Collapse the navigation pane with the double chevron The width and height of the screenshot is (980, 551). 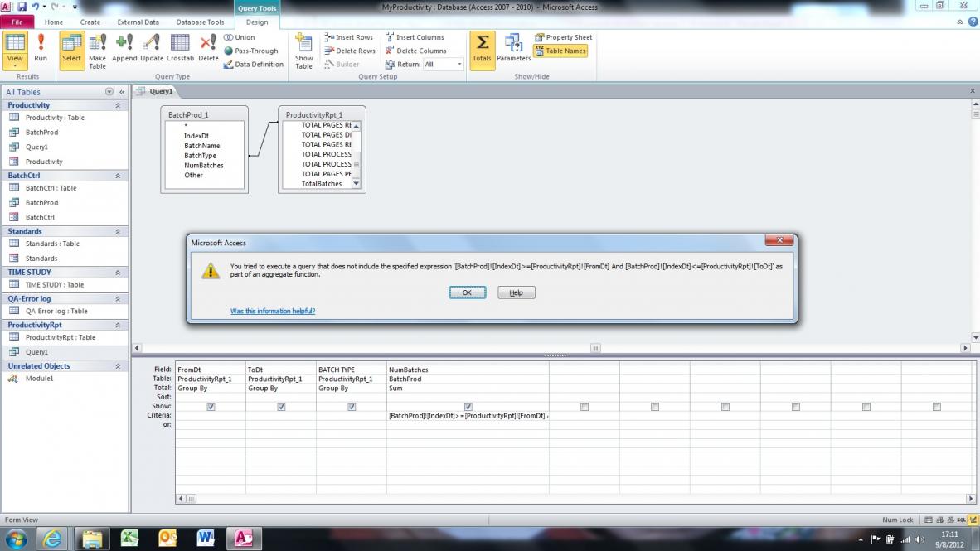[122, 92]
